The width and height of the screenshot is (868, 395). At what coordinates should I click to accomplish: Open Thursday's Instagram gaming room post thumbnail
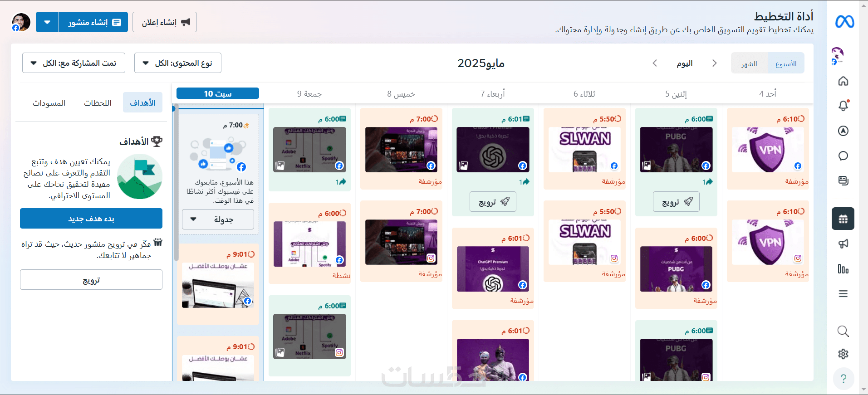tap(401, 242)
